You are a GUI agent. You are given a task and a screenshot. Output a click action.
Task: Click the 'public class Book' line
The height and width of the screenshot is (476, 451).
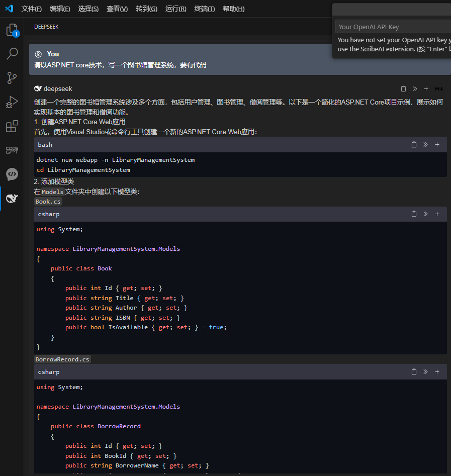click(81, 268)
